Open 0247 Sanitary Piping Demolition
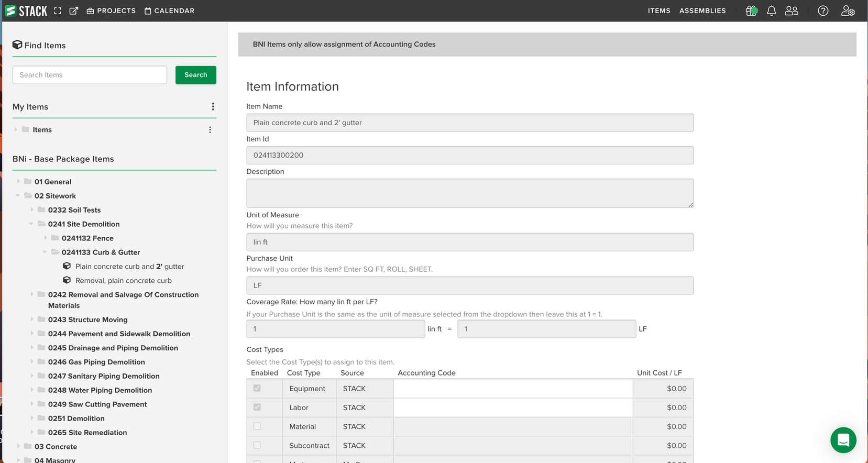The width and height of the screenshot is (868, 463). [104, 376]
